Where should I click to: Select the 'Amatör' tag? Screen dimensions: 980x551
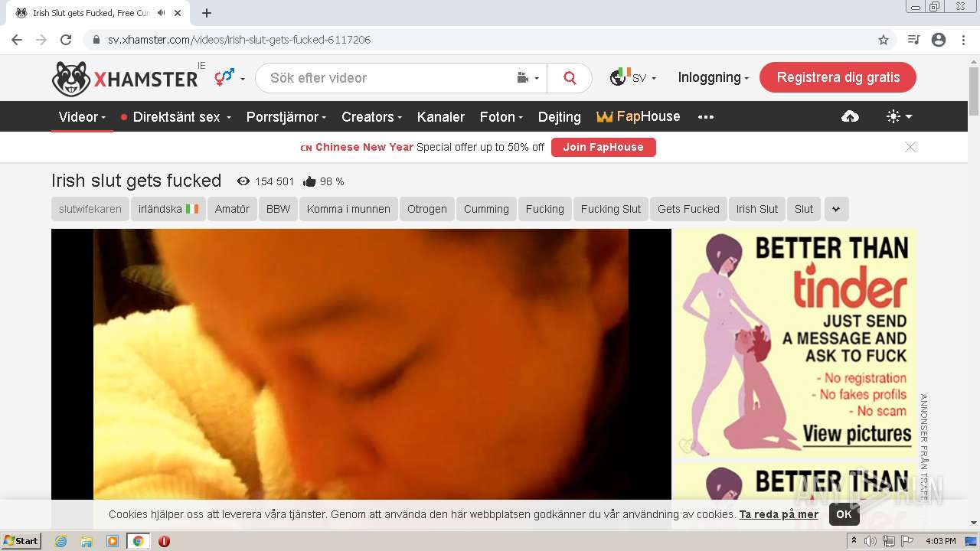(232, 209)
